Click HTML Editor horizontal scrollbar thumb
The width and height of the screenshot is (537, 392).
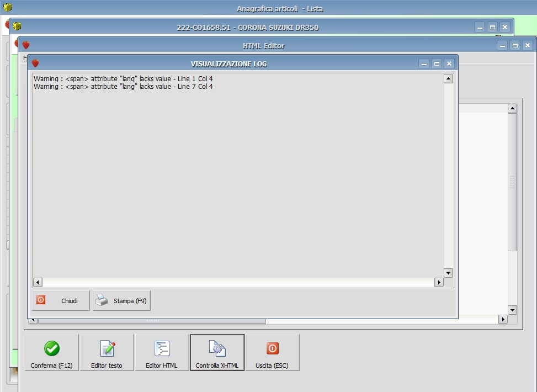pos(152,321)
